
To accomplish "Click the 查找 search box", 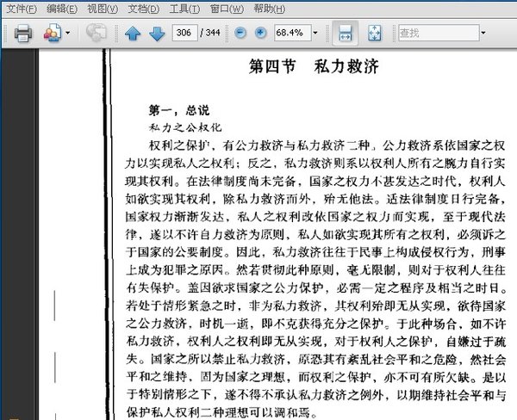I will click(x=439, y=33).
